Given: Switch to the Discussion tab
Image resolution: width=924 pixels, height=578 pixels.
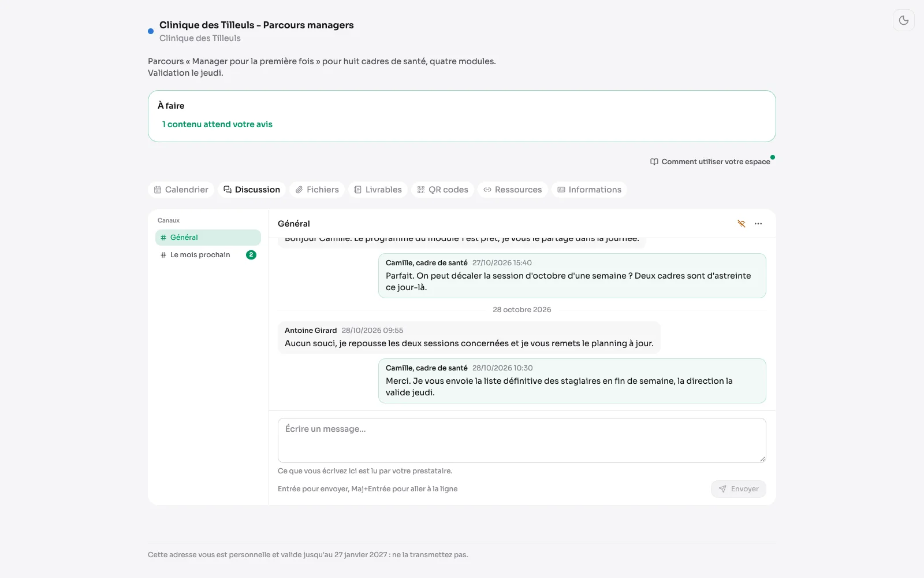Looking at the screenshot, I should (252, 190).
